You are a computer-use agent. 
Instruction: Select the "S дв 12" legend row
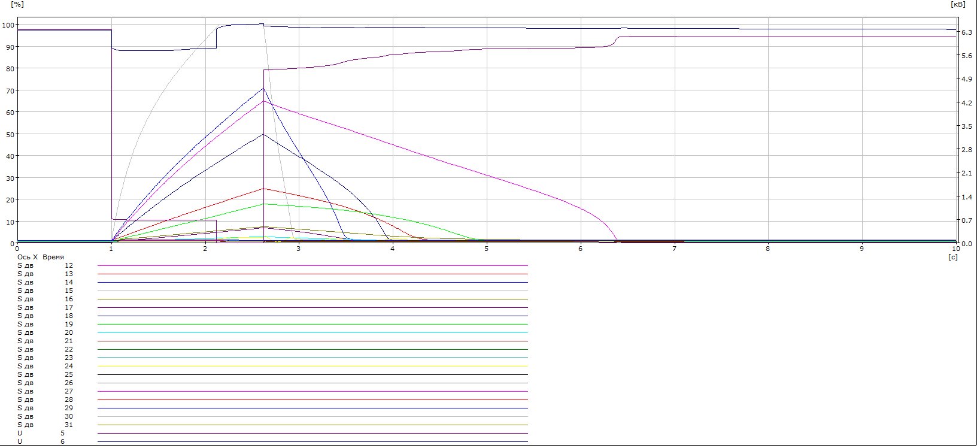pyautogui.click(x=272, y=265)
